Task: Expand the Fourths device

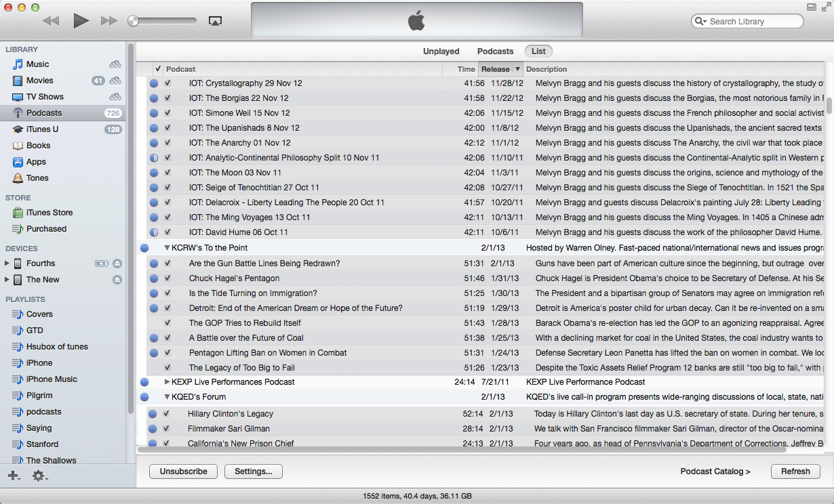Action: tap(7, 264)
